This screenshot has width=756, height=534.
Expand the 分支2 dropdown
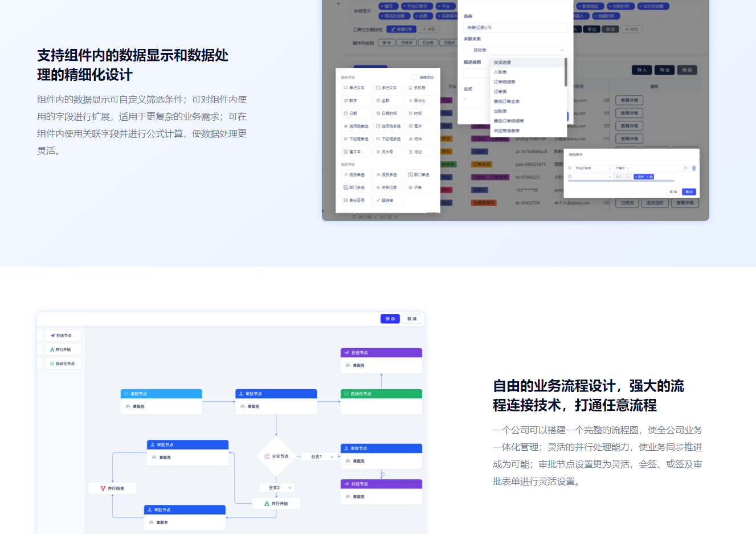[277, 488]
